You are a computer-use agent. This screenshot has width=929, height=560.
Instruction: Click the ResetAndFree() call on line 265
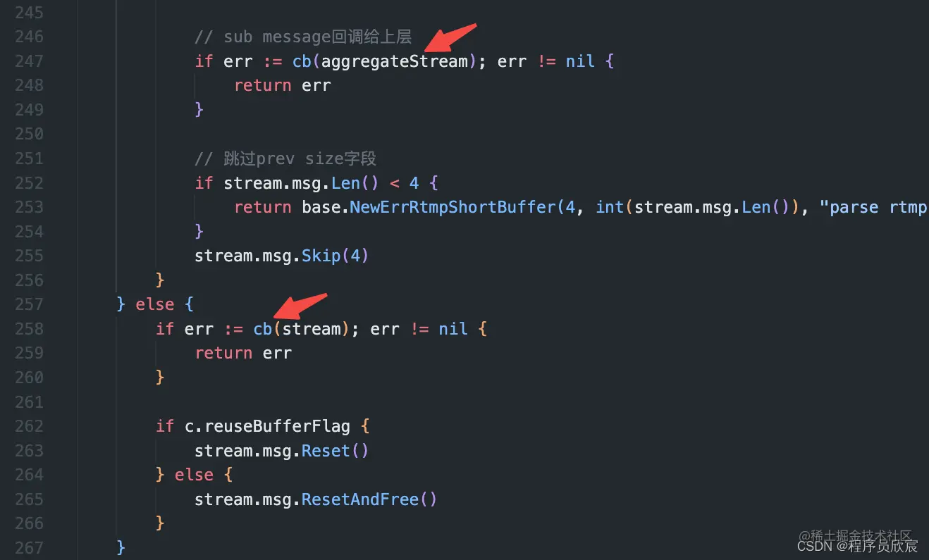click(x=369, y=499)
